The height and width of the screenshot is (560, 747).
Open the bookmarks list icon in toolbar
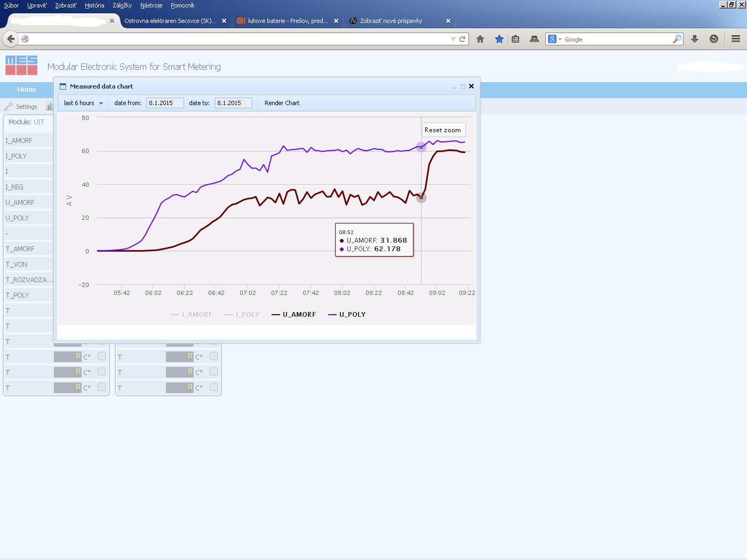tap(515, 39)
